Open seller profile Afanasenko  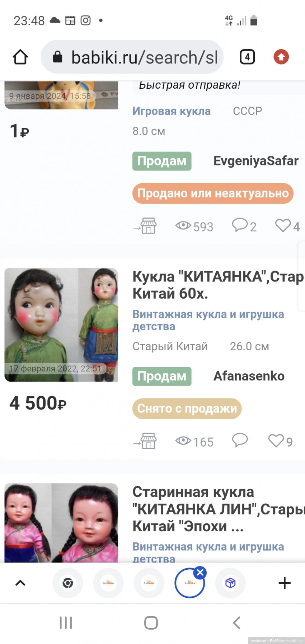point(249,376)
